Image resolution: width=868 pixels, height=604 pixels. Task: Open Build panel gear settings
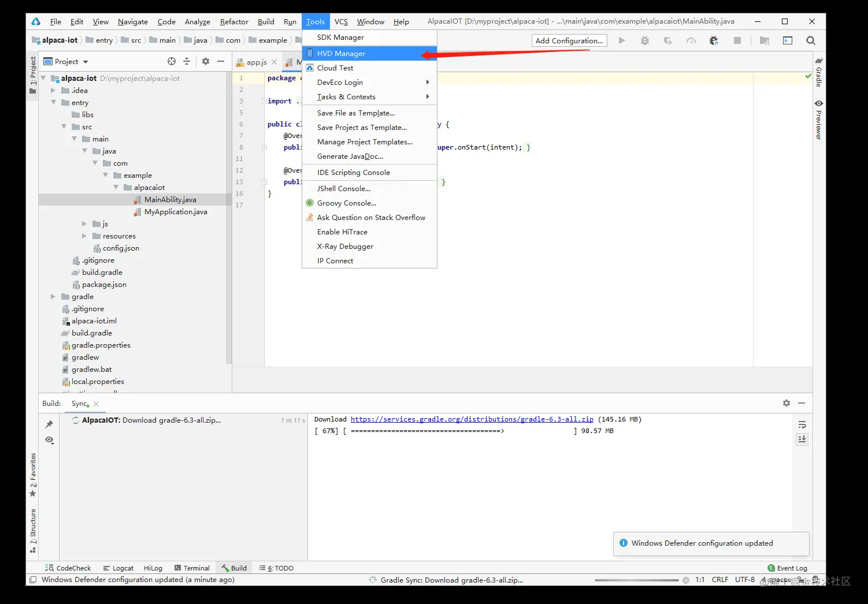[x=787, y=403]
